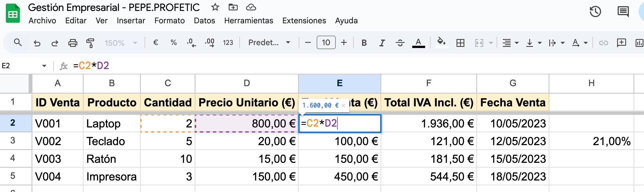The width and height of the screenshot is (644, 192).
Task: Click the borders grid icon
Action: pos(460,43)
